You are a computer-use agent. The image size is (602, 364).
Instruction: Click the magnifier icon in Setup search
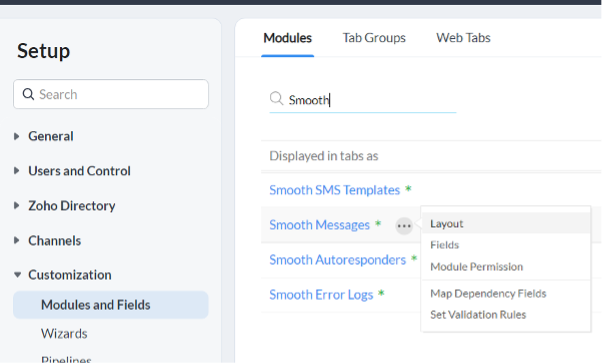pyautogui.click(x=28, y=94)
